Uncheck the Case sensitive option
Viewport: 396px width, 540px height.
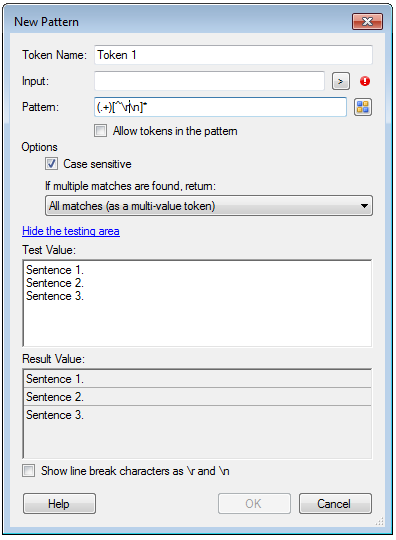click(x=51, y=164)
